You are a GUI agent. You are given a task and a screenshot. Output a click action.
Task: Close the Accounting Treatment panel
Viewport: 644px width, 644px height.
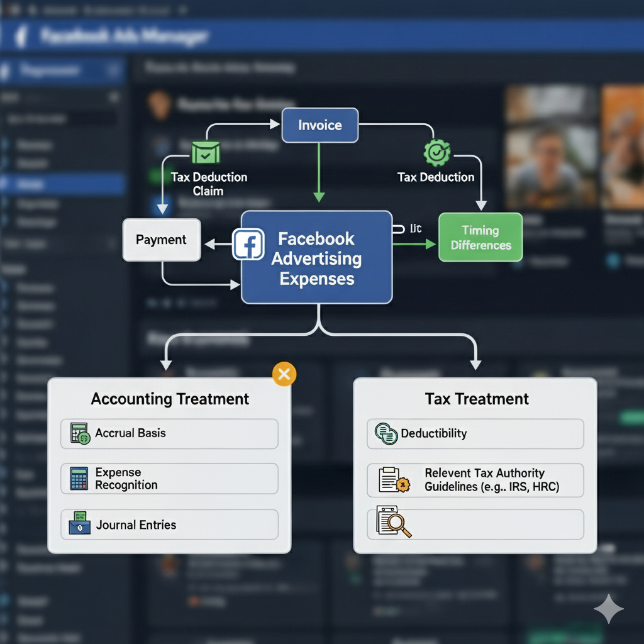click(x=284, y=374)
